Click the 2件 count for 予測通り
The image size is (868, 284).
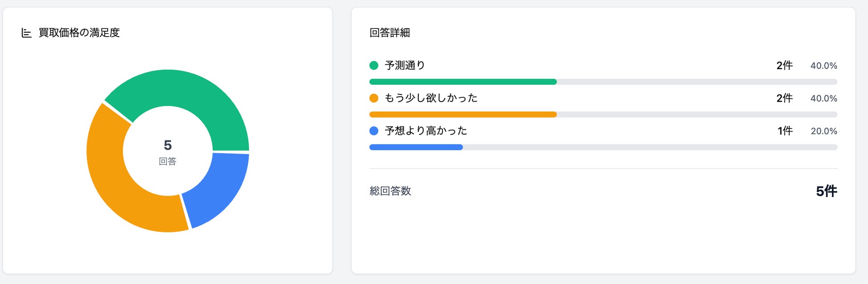click(x=784, y=66)
